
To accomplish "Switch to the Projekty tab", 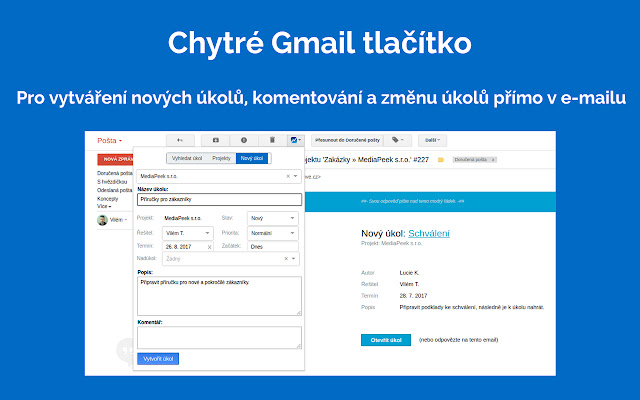I will coord(221,158).
